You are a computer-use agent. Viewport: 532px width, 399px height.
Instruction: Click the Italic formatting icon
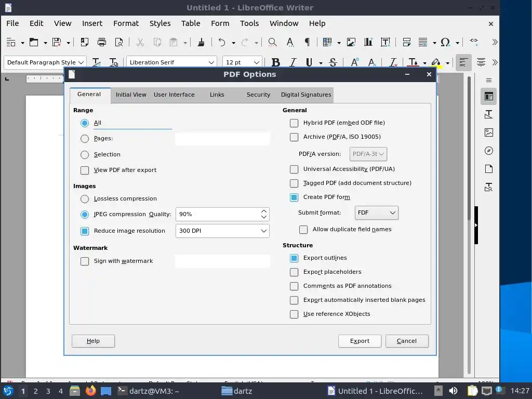click(x=293, y=62)
